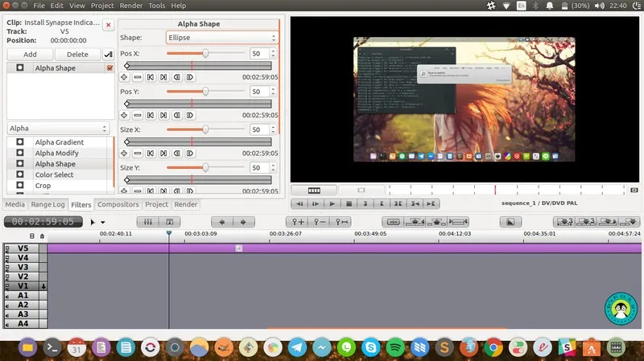Open the edit tool selector dropdown arrow

[103, 222]
